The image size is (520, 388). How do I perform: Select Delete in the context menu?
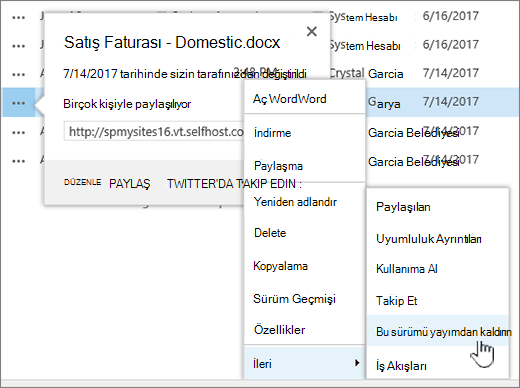tap(305, 233)
